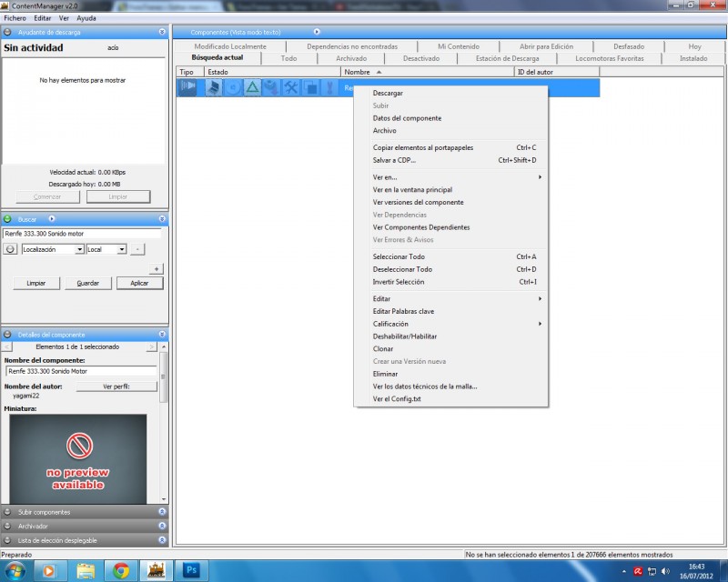Collapse the Buscar panel with its chevron

click(x=162, y=218)
